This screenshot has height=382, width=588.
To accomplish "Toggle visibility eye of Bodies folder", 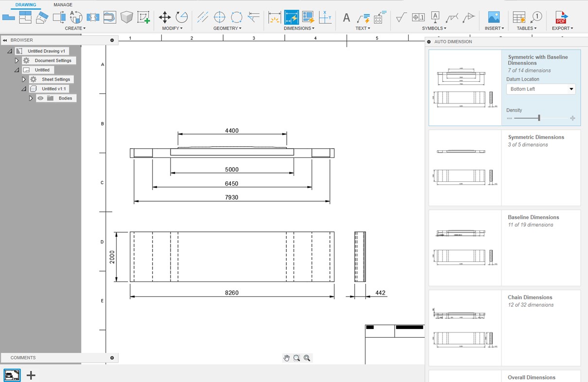I will 40,98.
